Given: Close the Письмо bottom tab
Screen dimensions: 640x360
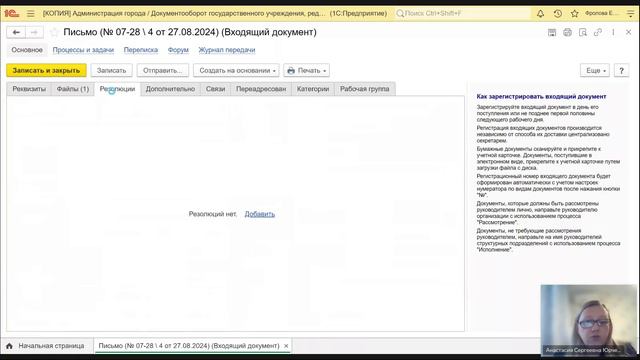Looking at the screenshot, I should pyautogui.click(x=286, y=346).
